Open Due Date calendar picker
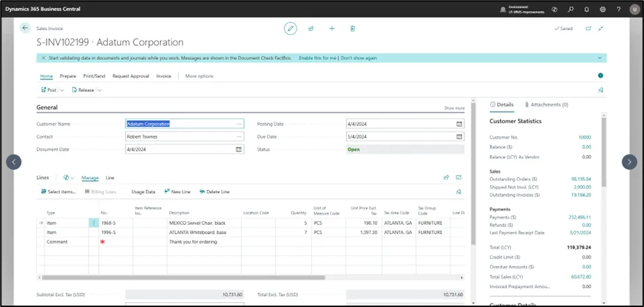Viewport: 644px width, 307px height. (460, 136)
